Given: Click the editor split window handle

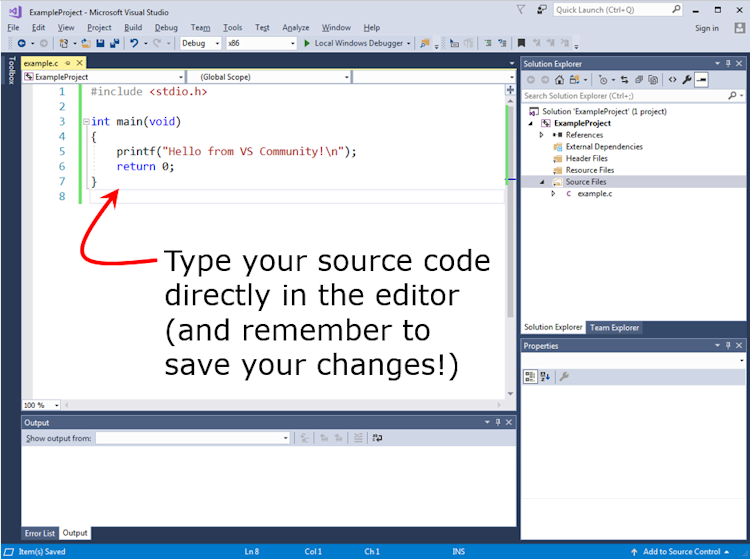Looking at the screenshot, I should click(x=510, y=90).
